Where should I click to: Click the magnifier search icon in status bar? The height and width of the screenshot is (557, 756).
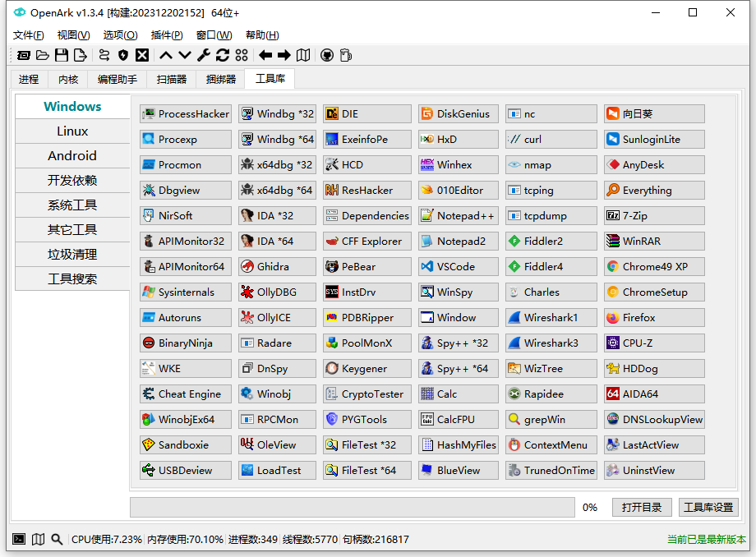(57, 539)
